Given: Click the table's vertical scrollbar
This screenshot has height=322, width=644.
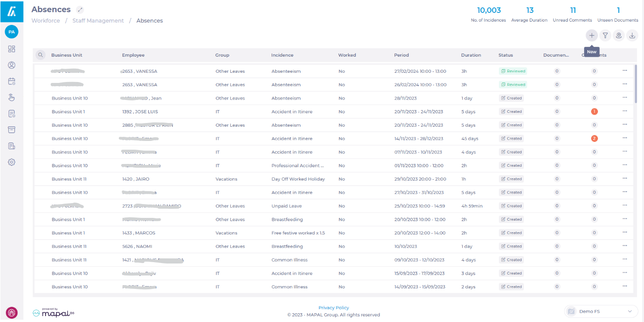Looking at the screenshot, I should (x=636, y=83).
